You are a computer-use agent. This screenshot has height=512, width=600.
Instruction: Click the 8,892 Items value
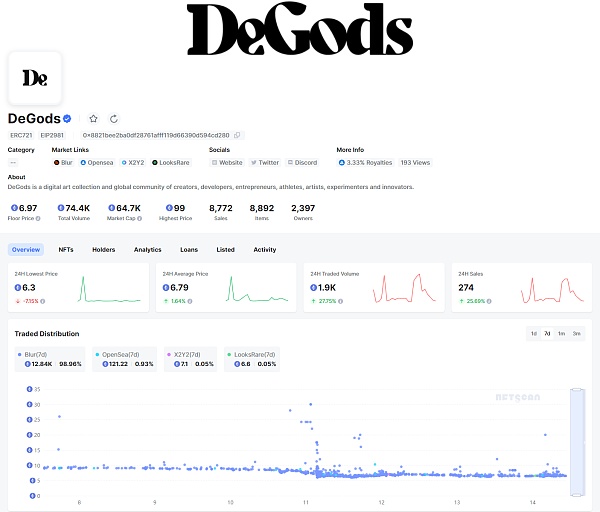pos(262,208)
